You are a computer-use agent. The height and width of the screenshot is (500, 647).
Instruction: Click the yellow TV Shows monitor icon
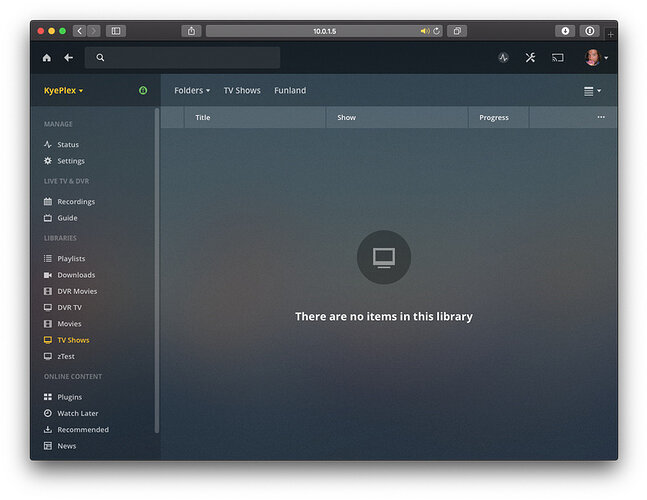coord(48,340)
